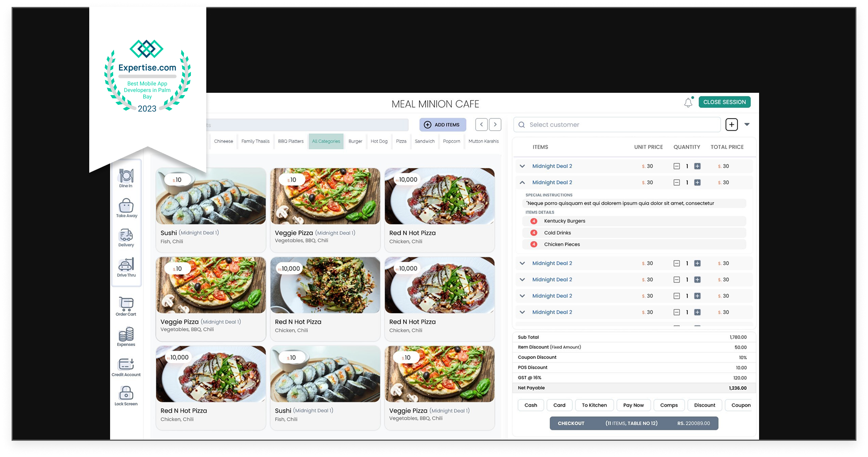Click the Pay Now button
868x457 pixels.
[x=634, y=405]
